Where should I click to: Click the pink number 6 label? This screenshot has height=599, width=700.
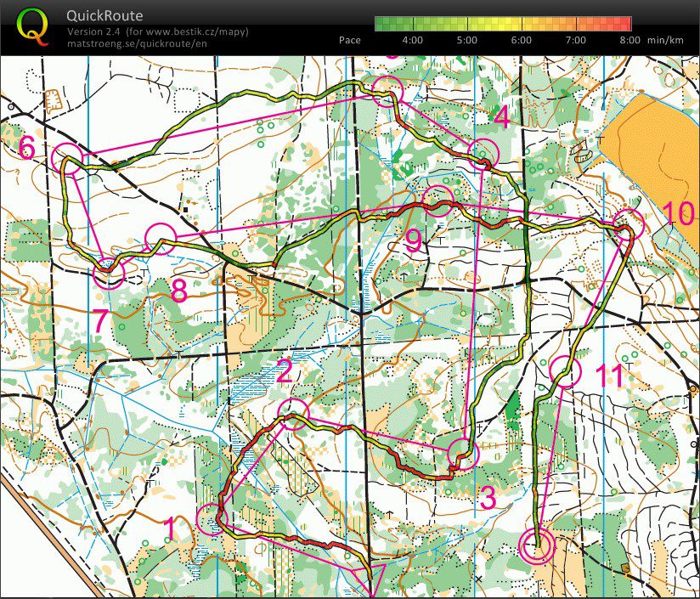[27, 148]
